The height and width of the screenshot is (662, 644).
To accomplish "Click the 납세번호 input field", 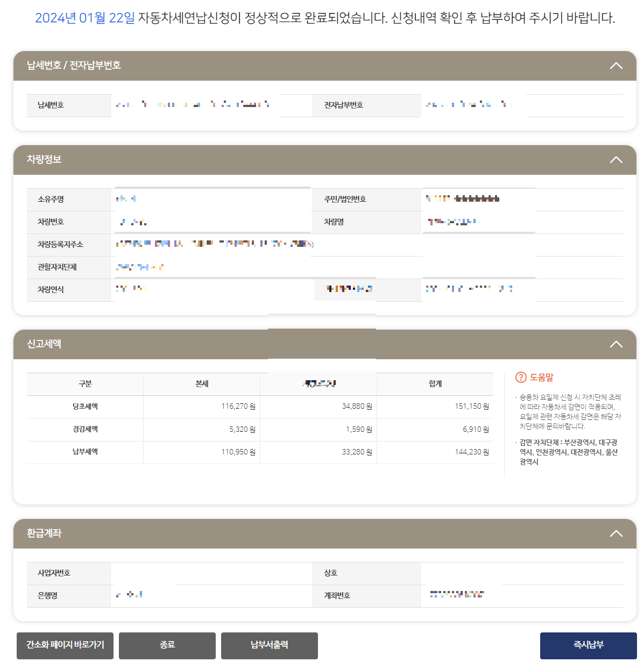I will pos(194,105).
